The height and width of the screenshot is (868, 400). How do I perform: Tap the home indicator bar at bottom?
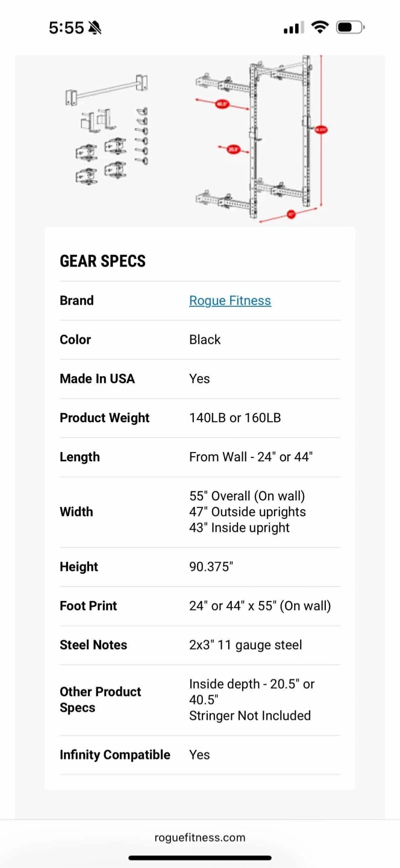(200, 858)
